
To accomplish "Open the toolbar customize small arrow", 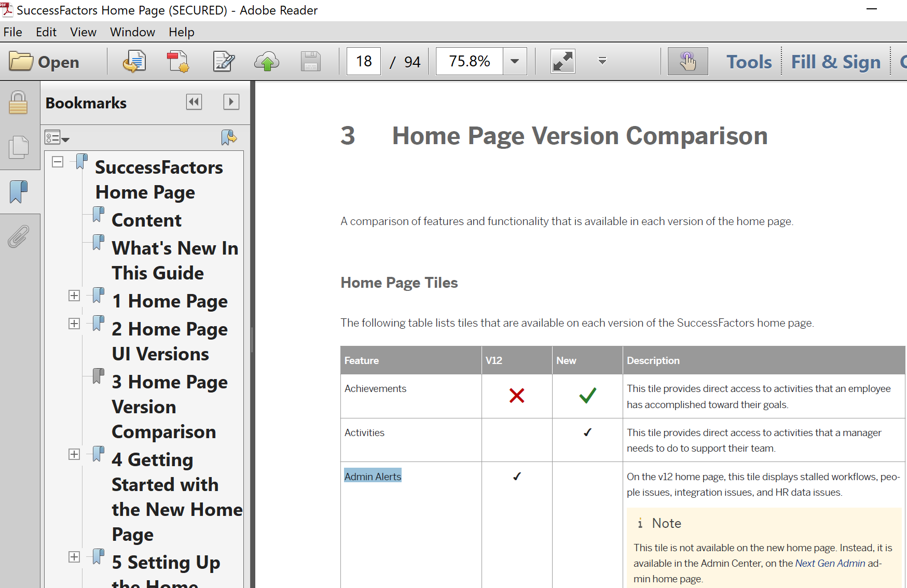I will pyautogui.click(x=602, y=61).
